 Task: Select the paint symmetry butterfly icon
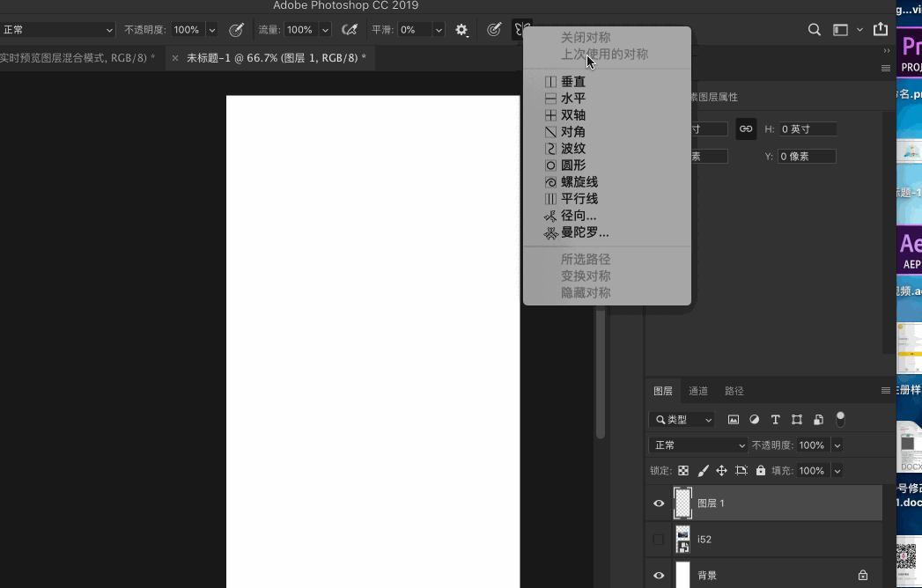[x=521, y=28]
